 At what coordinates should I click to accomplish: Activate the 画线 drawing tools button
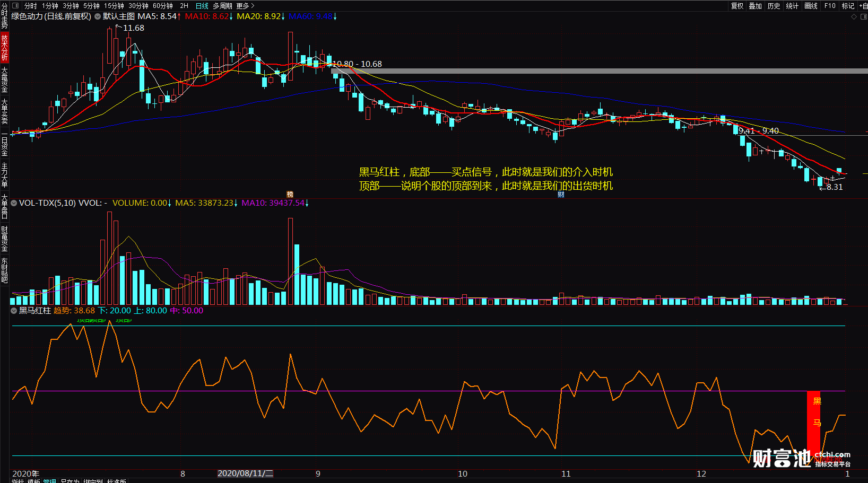click(811, 6)
